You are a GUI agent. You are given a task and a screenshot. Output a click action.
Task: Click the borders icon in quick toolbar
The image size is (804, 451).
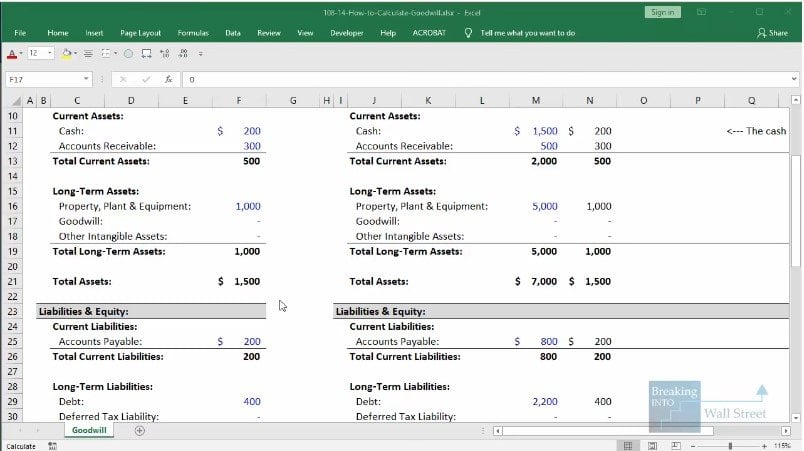point(103,53)
